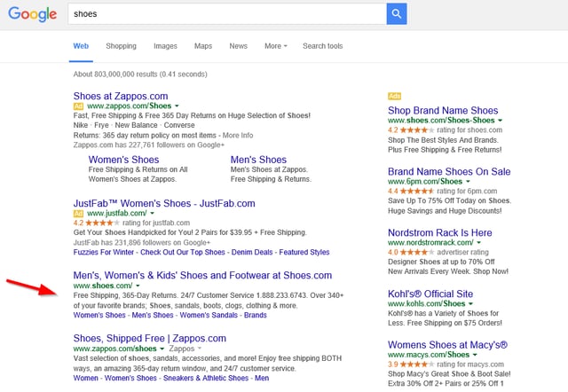The image size is (568, 392).
Task: Expand arrow next to www.6pm.com/Shoes
Action: coord(468,182)
